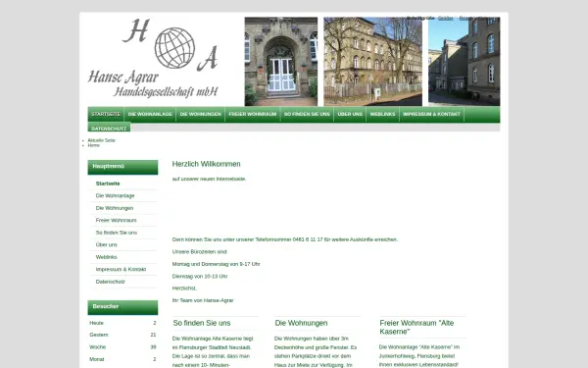Screen dimensions: 588x368
Task: Open Die Wohnanlage in the green navigation bar
Action: point(150,114)
